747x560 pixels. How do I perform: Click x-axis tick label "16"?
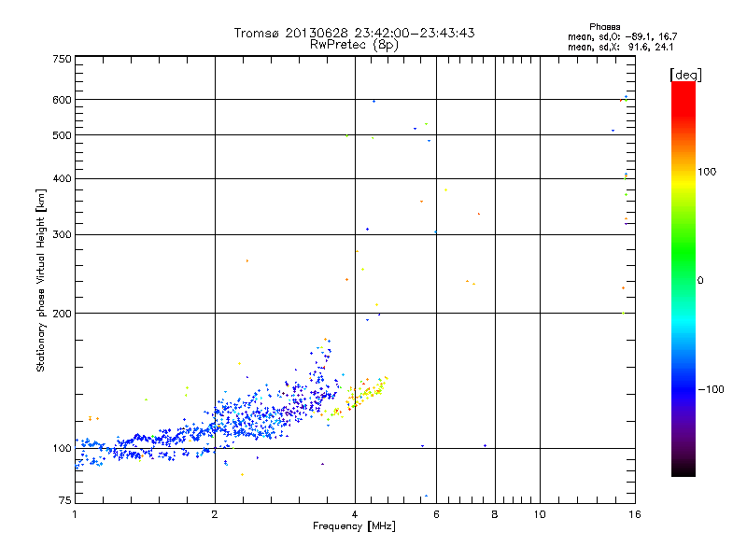point(635,514)
